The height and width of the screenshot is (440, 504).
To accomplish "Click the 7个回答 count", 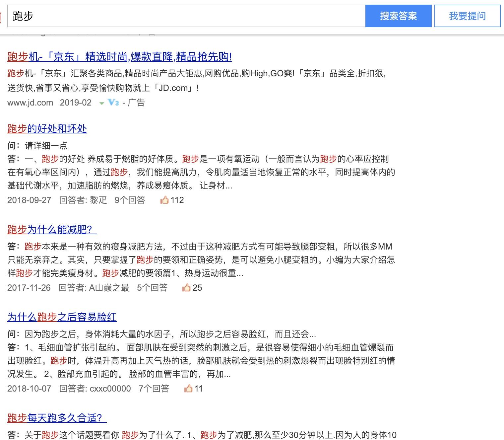I will click(154, 389).
